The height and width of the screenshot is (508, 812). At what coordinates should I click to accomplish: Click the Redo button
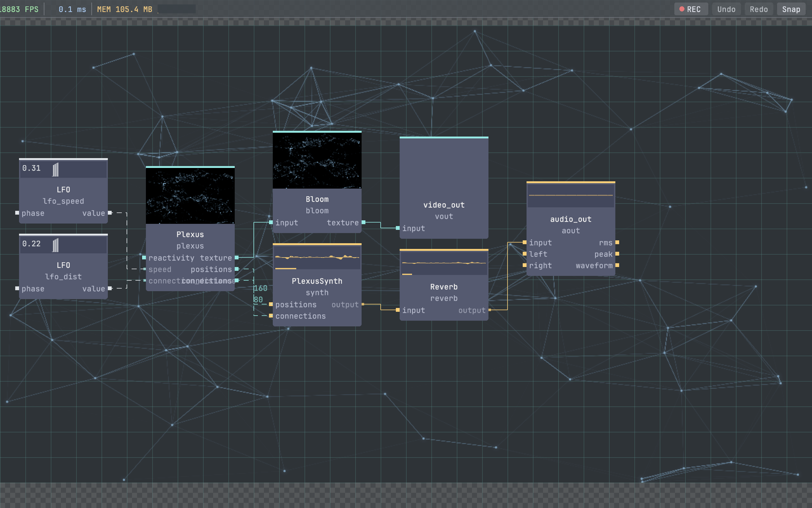pyautogui.click(x=759, y=9)
